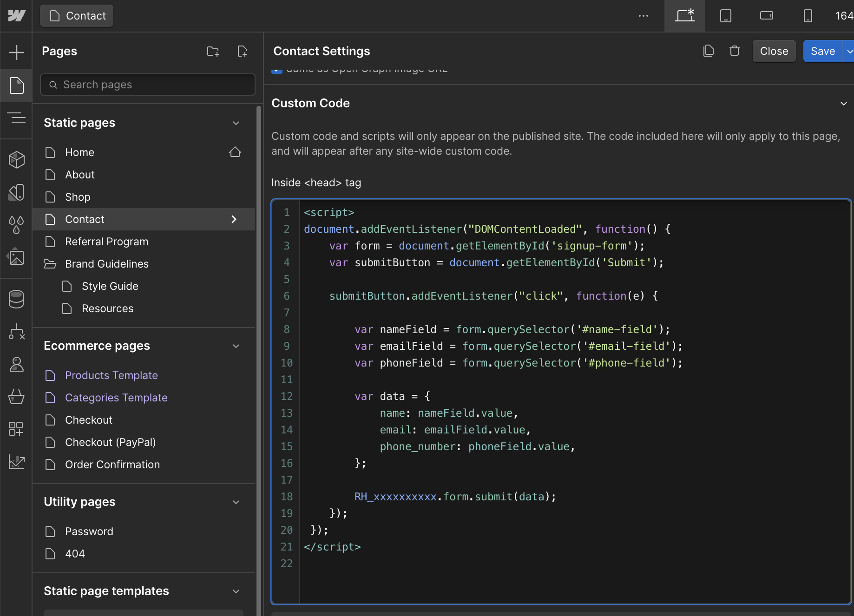
Task: Open the Users panel
Action: pos(16,364)
